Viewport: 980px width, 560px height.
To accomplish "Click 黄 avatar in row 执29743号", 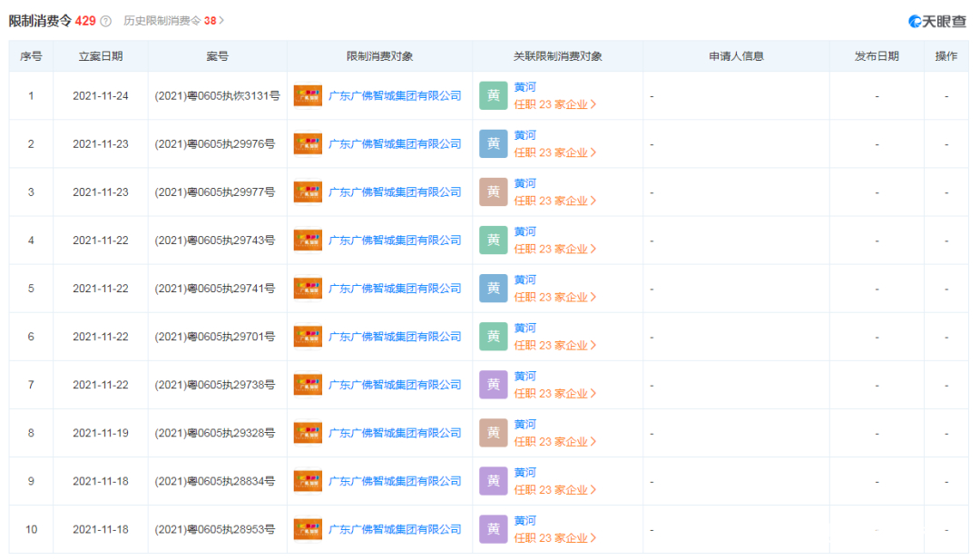I will [x=493, y=240].
